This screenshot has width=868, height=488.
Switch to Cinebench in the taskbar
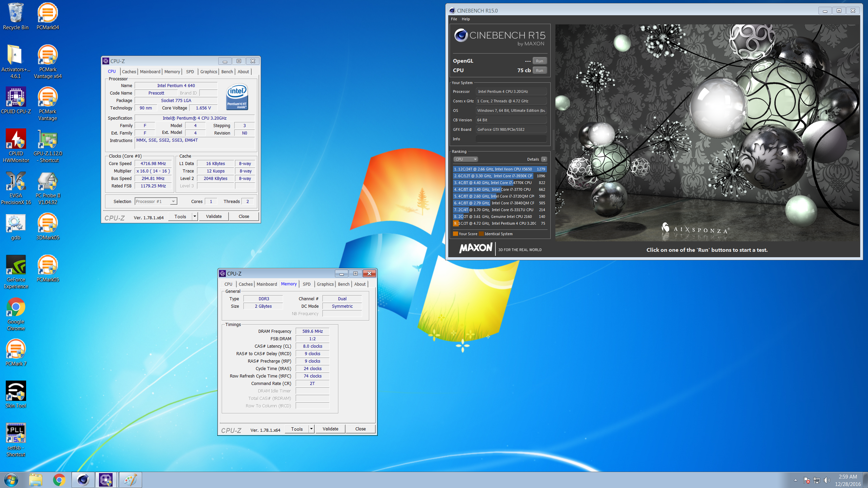pos(83,480)
